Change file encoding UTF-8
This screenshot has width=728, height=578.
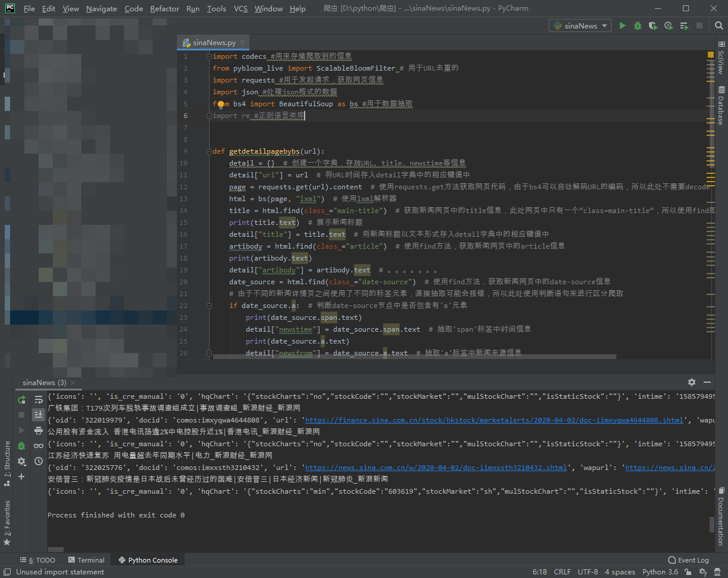click(x=588, y=572)
